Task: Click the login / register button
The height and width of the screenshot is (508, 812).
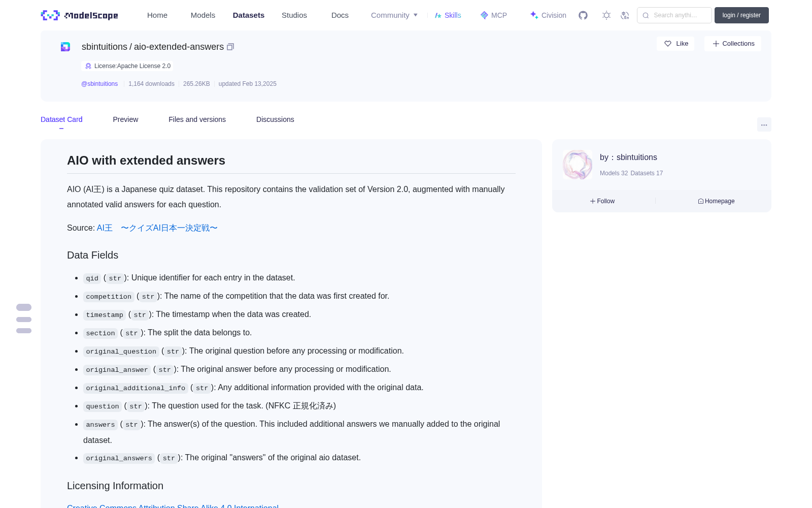Action: pyautogui.click(x=741, y=15)
